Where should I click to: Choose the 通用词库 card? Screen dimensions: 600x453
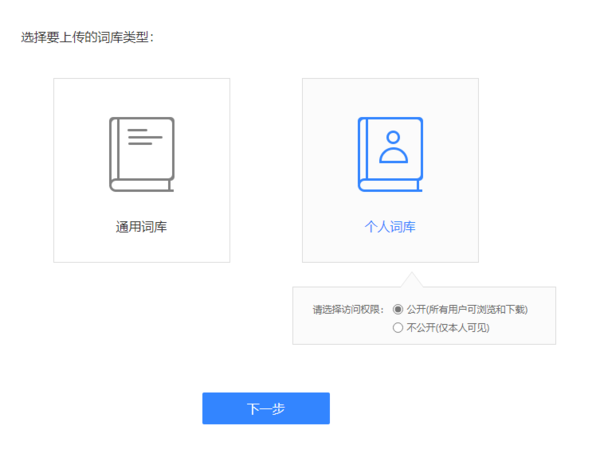pyautogui.click(x=141, y=100)
